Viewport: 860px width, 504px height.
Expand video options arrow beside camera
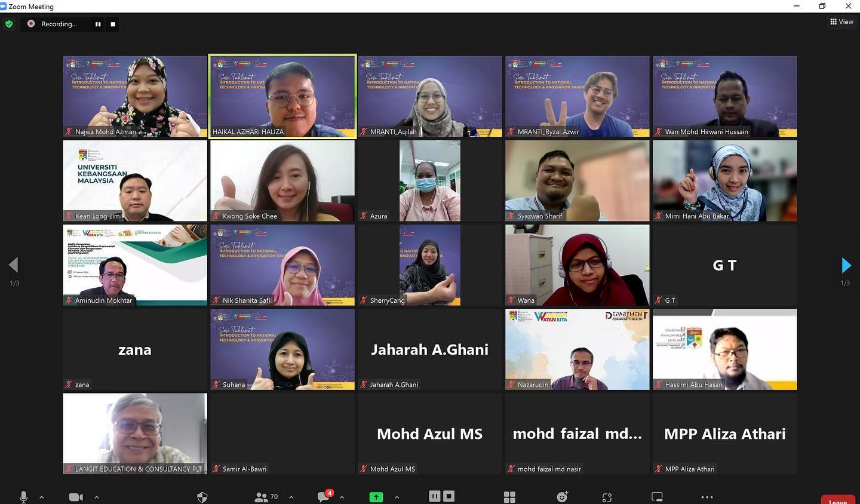[97, 497]
